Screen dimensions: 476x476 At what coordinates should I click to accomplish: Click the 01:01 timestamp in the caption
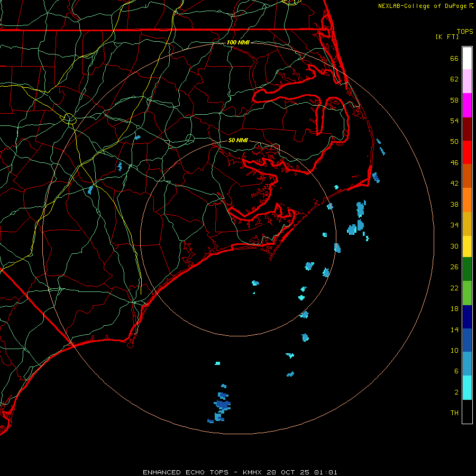point(326,472)
